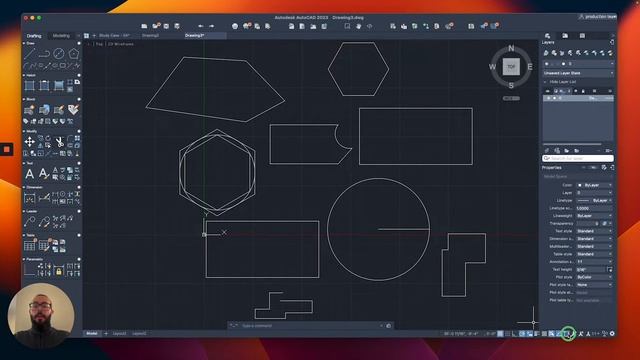This screenshot has height=360, width=640.
Task: Collapse the Dimension panel section triangle
Action: [x=24, y=187]
